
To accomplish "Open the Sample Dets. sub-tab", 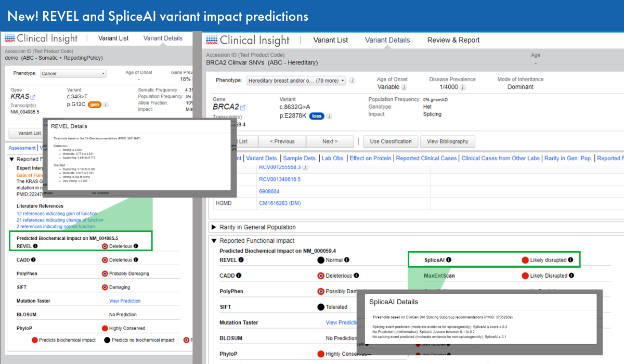I will 300,158.
